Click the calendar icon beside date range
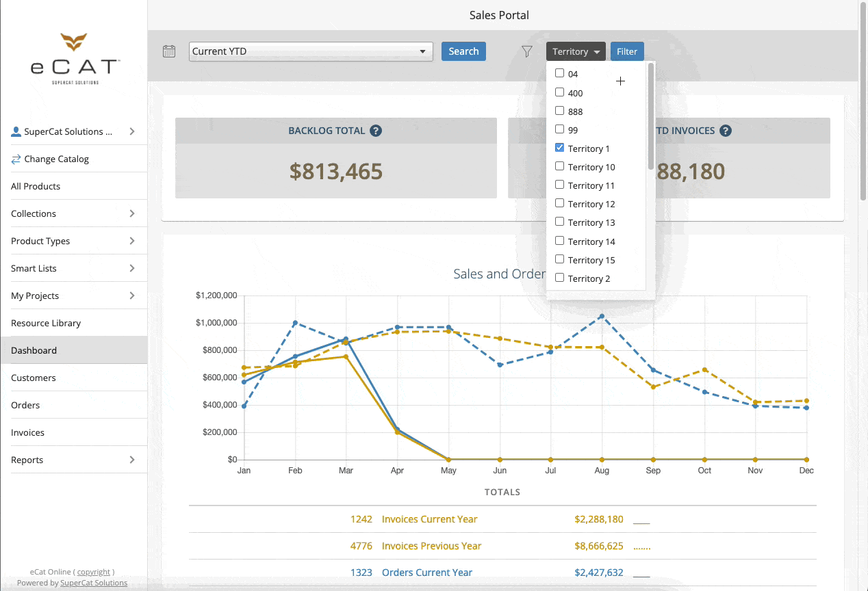868x591 pixels. point(169,51)
